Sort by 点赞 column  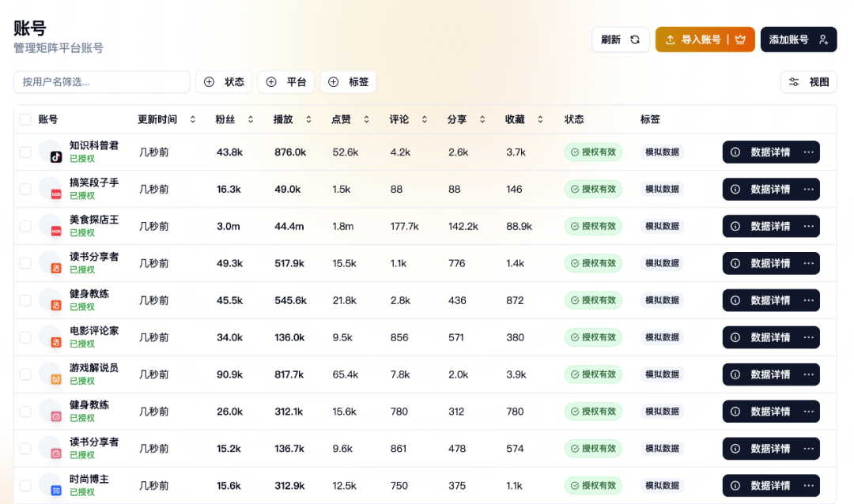pyautogui.click(x=350, y=119)
